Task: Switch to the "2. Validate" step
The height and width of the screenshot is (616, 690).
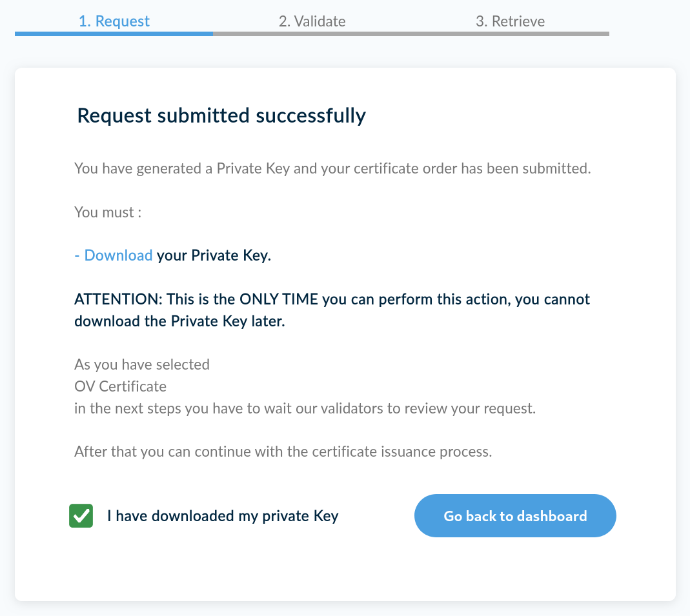Action: (x=312, y=21)
